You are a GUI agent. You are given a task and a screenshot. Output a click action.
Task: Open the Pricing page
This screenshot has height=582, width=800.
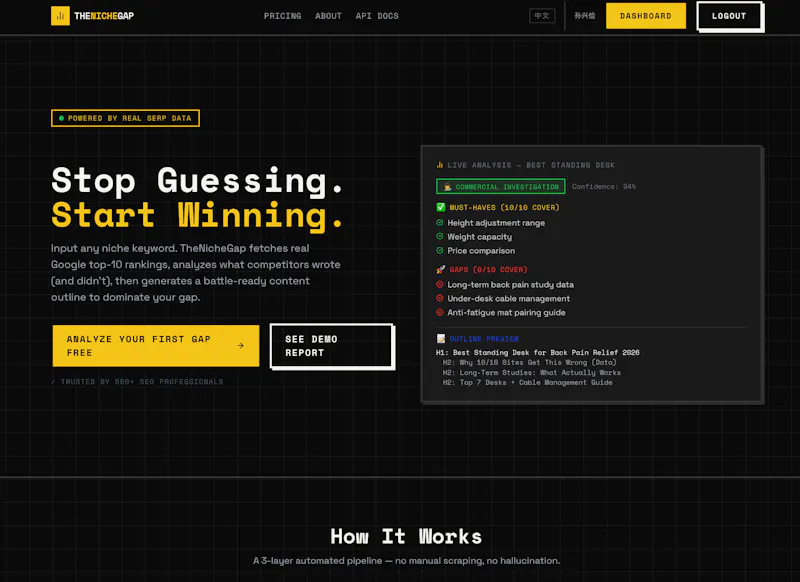(x=282, y=16)
